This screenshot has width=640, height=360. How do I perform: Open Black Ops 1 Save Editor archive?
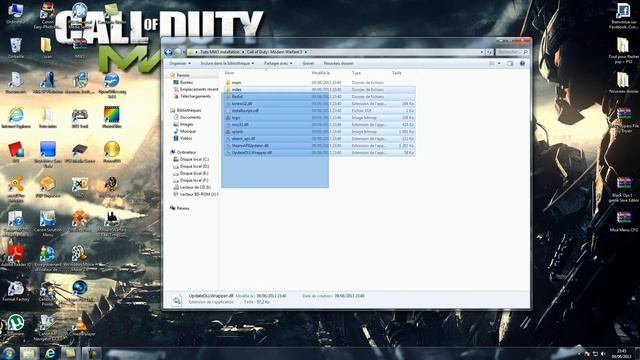click(x=623, y=189)
